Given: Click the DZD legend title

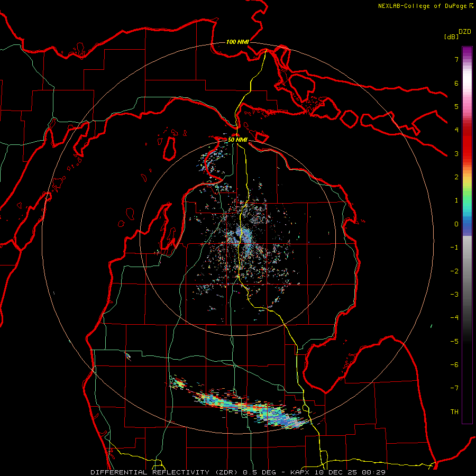Looking at the screenshot, I should (x=465, y=32).
